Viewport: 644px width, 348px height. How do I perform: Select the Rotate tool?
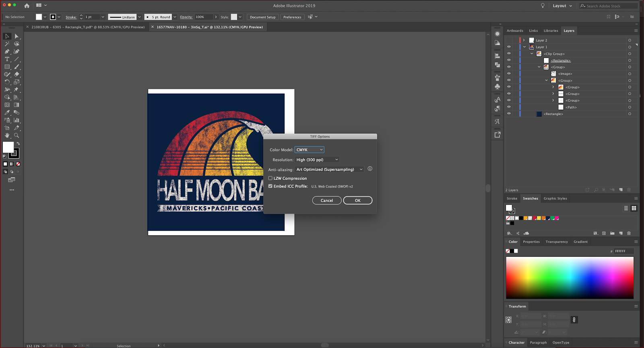[7, 82]
